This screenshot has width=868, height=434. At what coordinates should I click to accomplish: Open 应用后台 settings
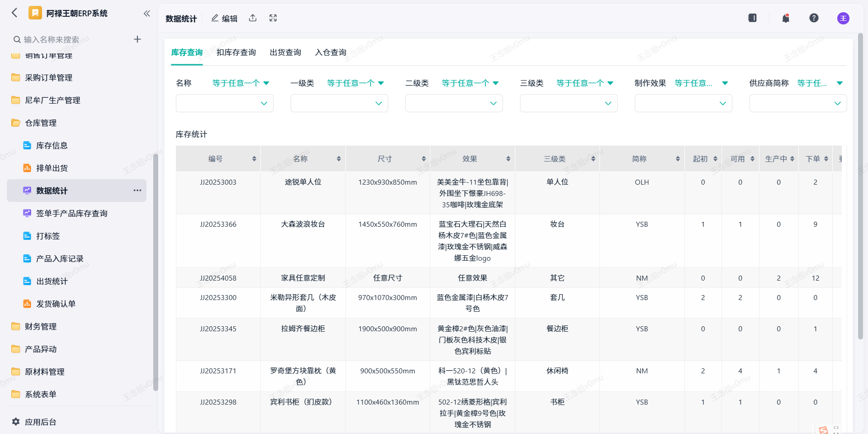[34, 422]
